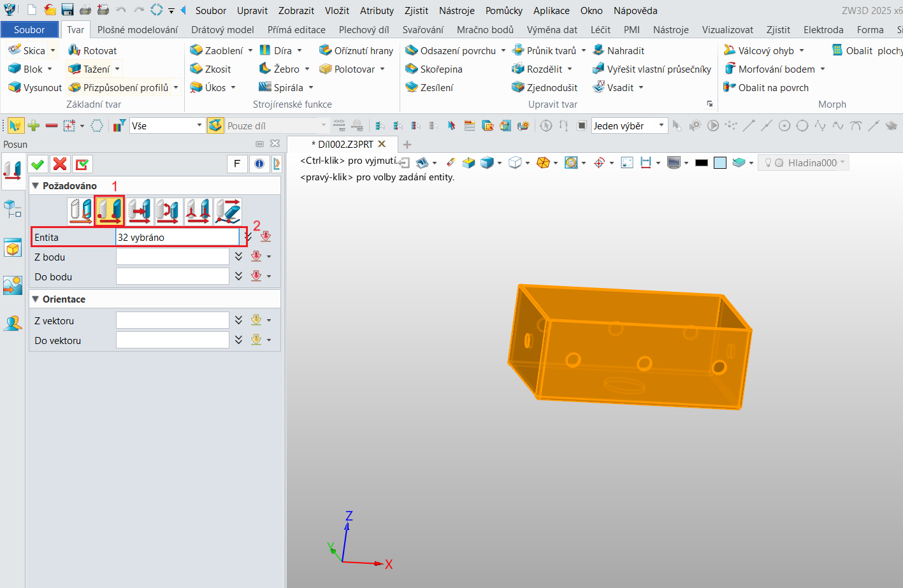
Task: Open the Nástroje menu in menu bar
Action: click(457, 10)
